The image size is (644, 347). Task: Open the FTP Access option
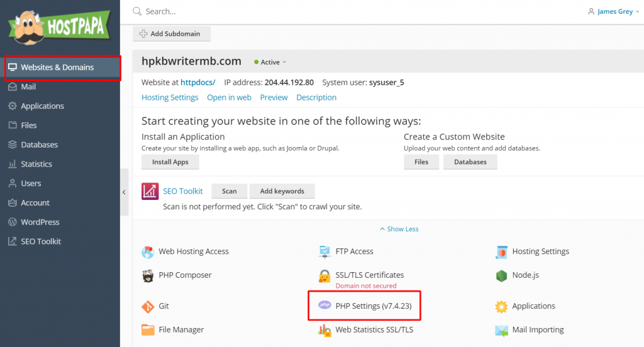355,251
